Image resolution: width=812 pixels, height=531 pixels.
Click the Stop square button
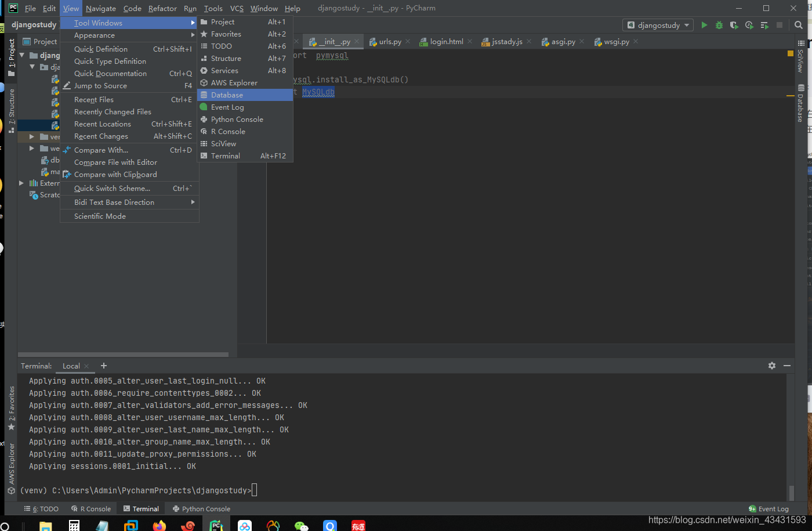780,25
